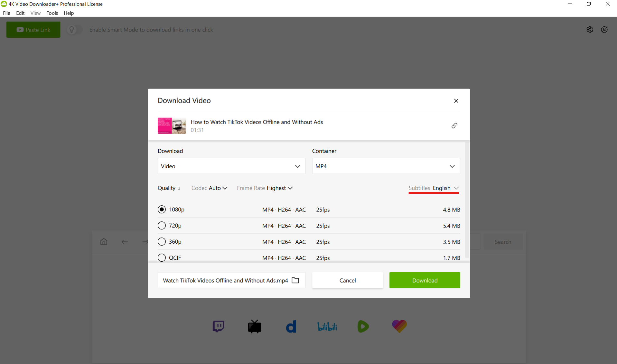
Task: Open the File menu
Action: click(6, 13)
